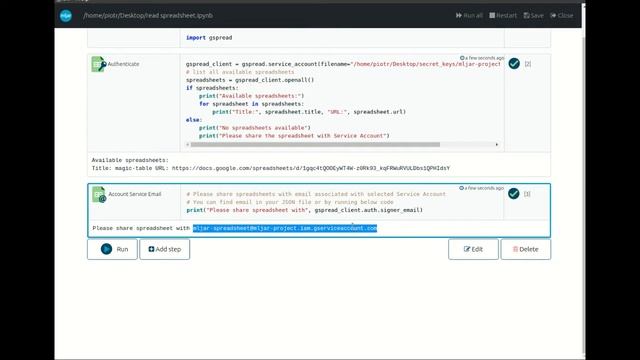Click the MLJAR logo icon in header

tap(66, 16)
